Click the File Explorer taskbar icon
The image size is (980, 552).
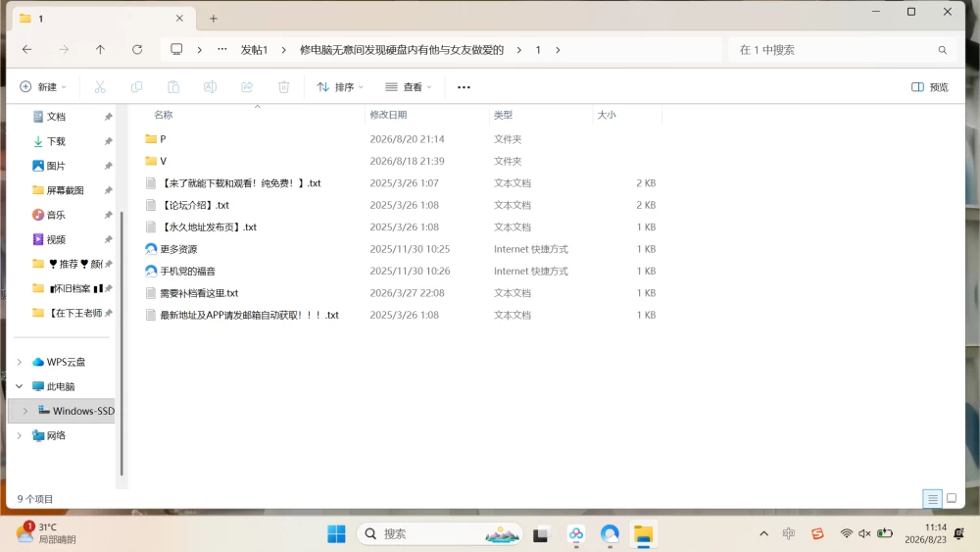[x=643, y=534]
